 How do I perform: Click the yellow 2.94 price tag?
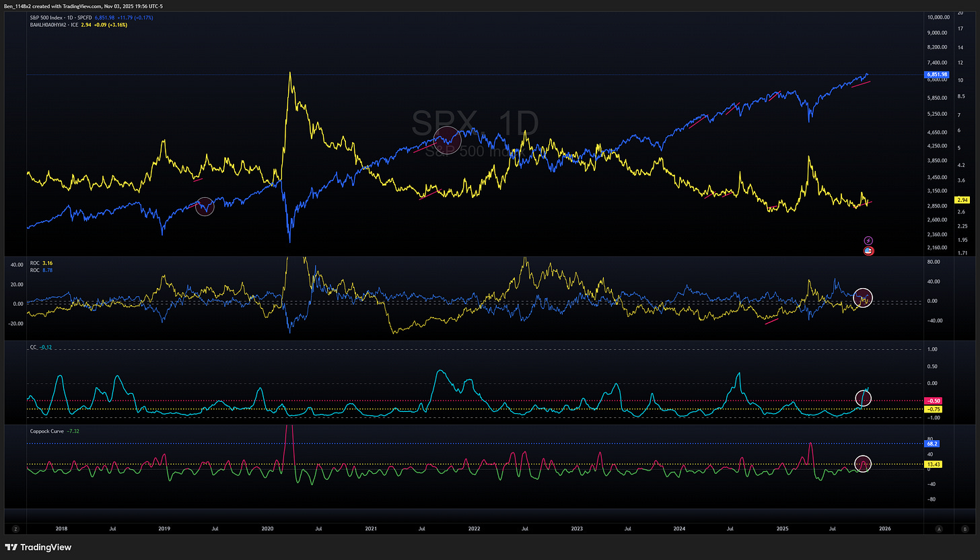[x=961, y=201]
